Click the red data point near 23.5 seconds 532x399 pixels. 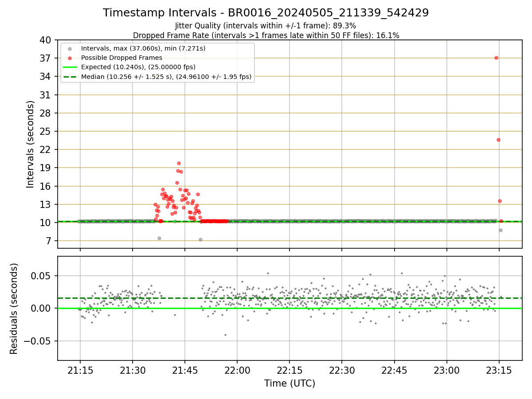(x=498, y=140)
